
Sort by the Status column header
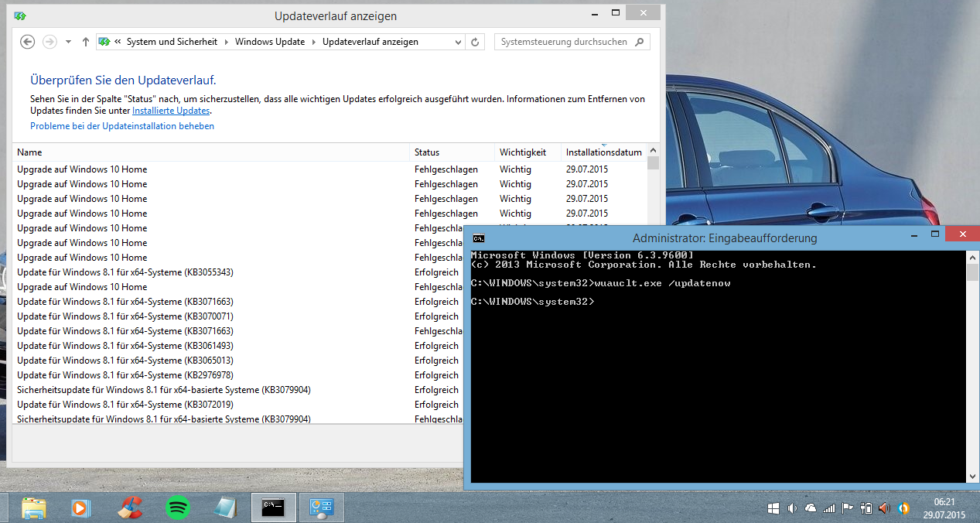(x=452, y=152)
